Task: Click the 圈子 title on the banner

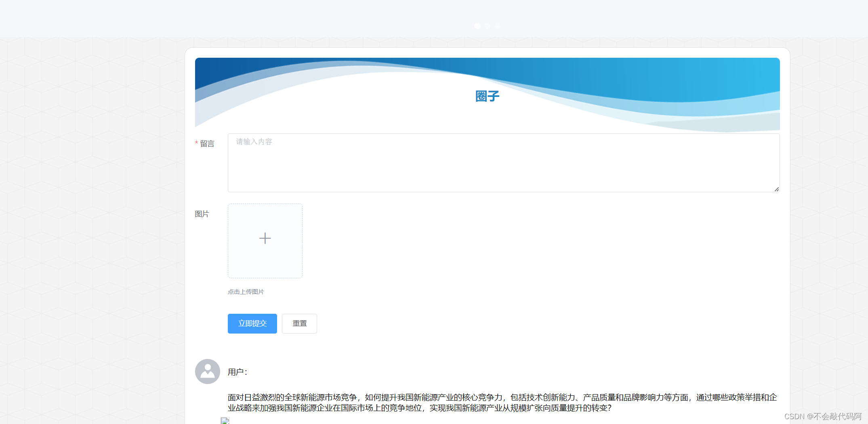Action: (487, 95)
